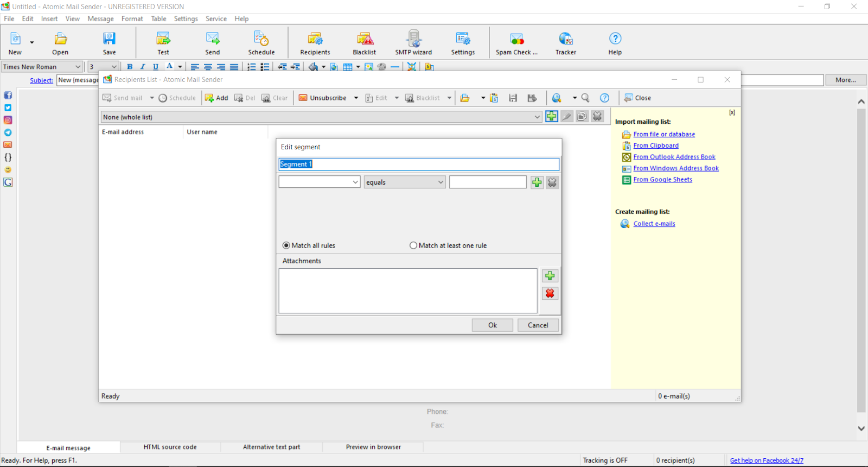868x467 pixels.
Task: Click From Outlook Address Book link
Action: pyautogui.click(x=674, y=157)
